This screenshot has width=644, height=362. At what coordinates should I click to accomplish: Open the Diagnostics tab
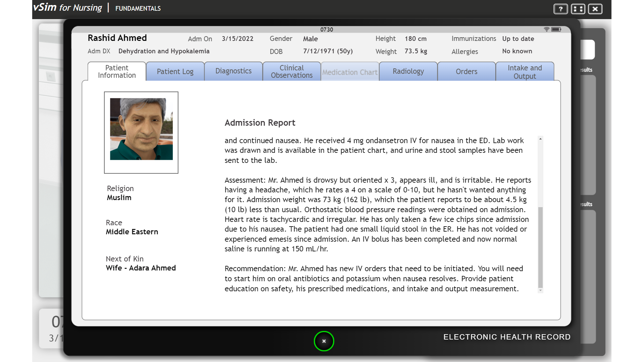pyautogui.click(x=233, y=71)
